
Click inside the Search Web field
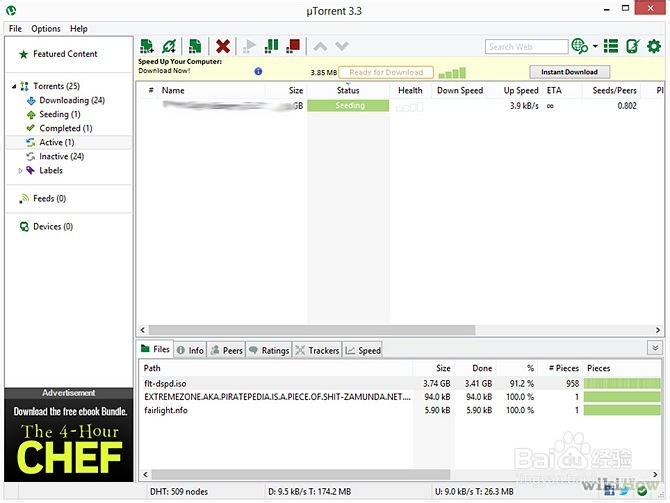tap(526, 47)
